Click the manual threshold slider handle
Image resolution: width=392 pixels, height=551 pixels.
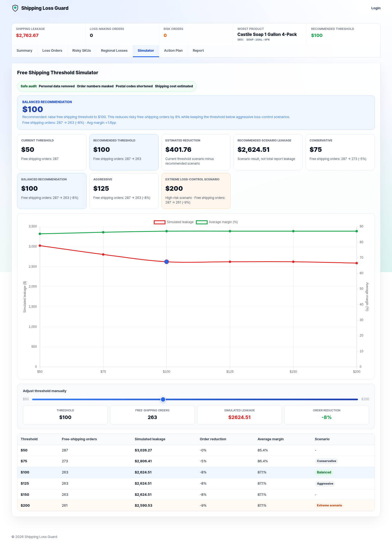tap(163, 399)
